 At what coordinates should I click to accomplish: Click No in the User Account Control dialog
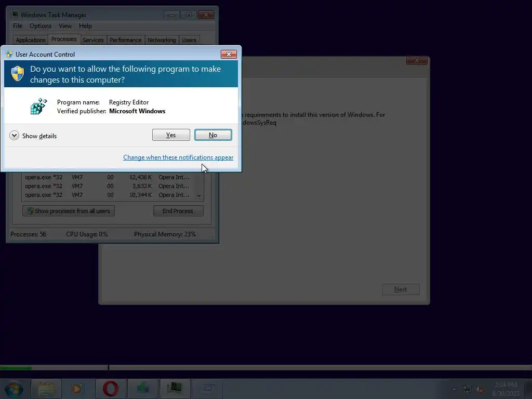point(213,135)
